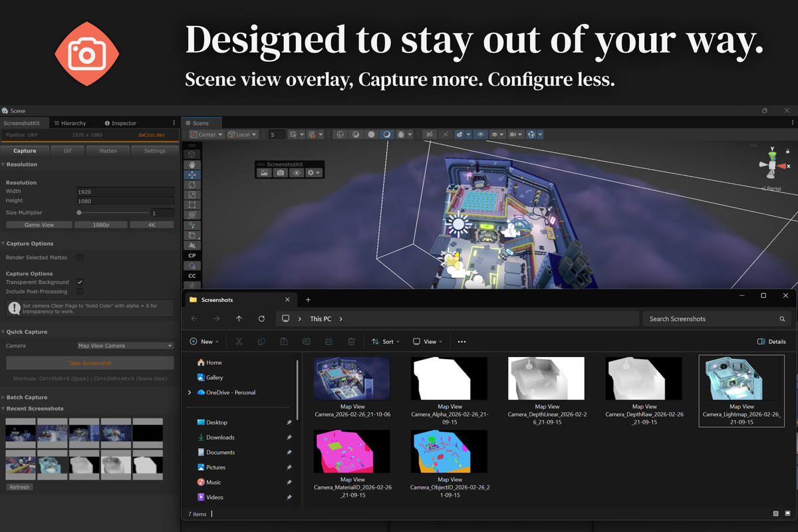Select the Rect transform tool

(x=192, y=205)
